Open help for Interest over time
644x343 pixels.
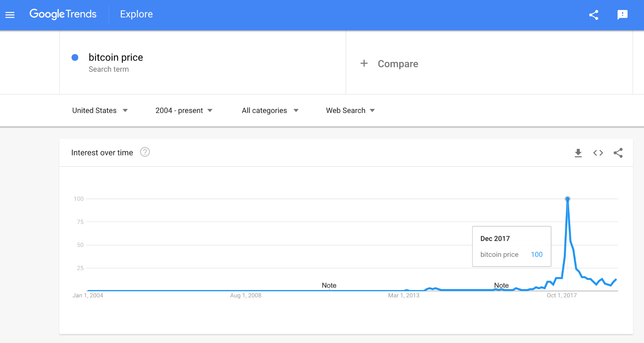click(x=145, y=152)
